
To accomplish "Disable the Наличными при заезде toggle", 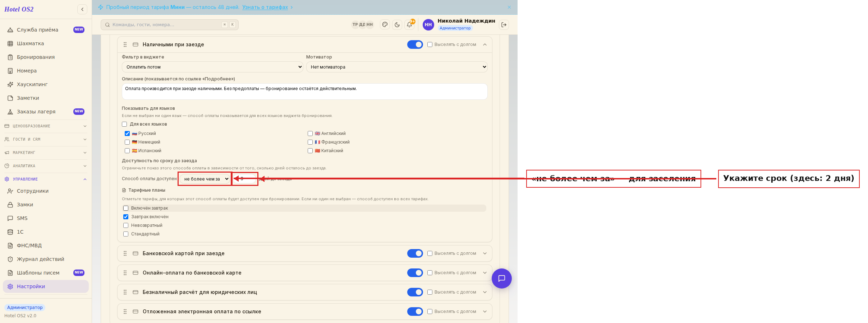I will 415,45.
